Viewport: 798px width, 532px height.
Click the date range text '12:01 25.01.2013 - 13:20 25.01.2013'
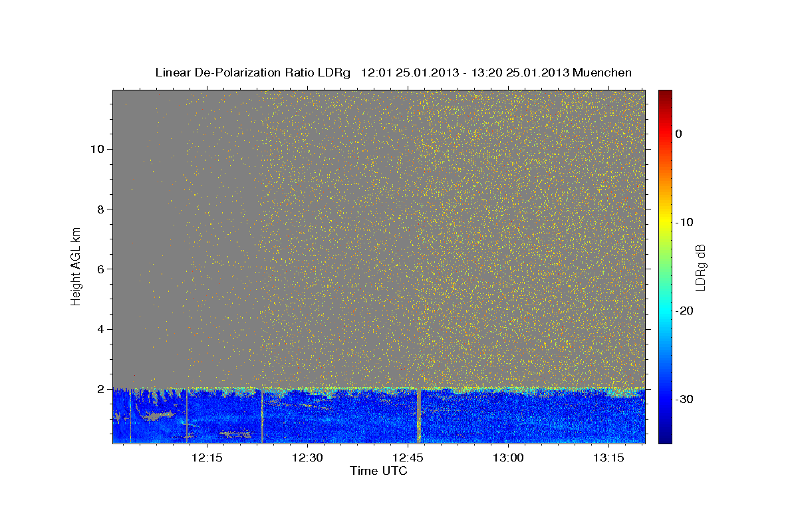pyautogui.click(x=465, y=72)
